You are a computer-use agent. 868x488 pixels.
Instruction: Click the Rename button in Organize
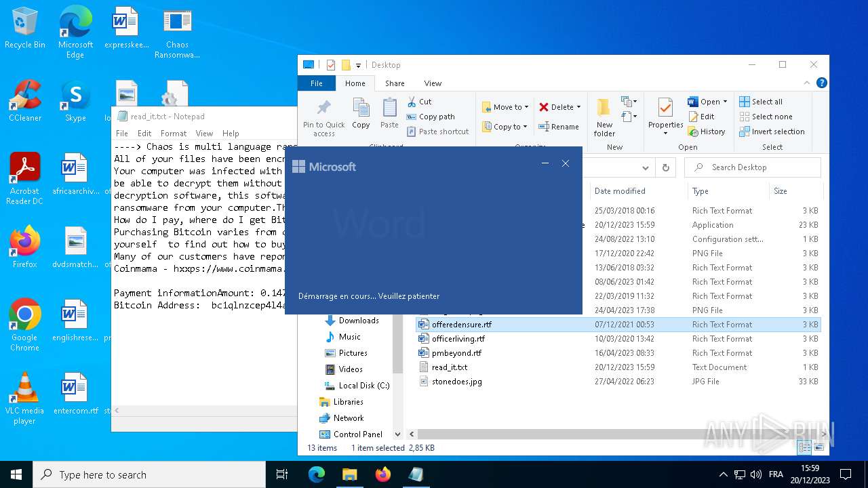coord(559,127)
